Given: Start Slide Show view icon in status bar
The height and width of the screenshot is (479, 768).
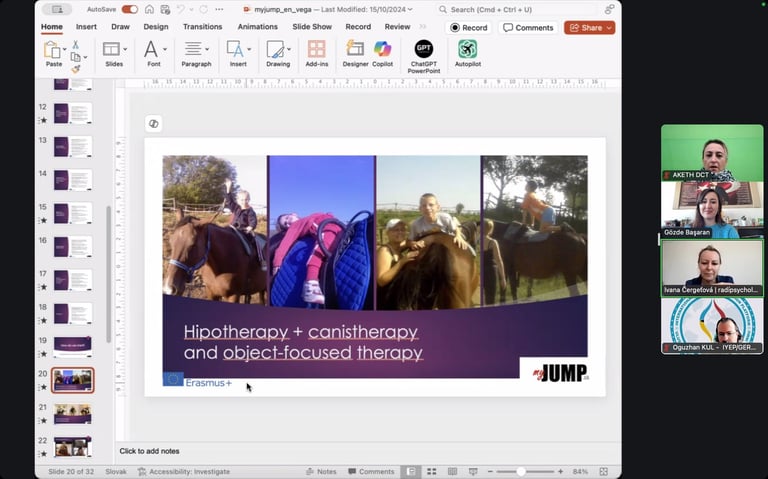Looking at the screenshot, I should point(473,471).
